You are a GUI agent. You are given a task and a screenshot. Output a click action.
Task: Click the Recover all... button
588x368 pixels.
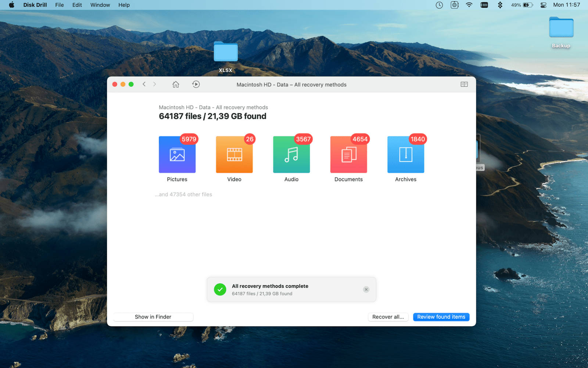(x=388, y=317)
